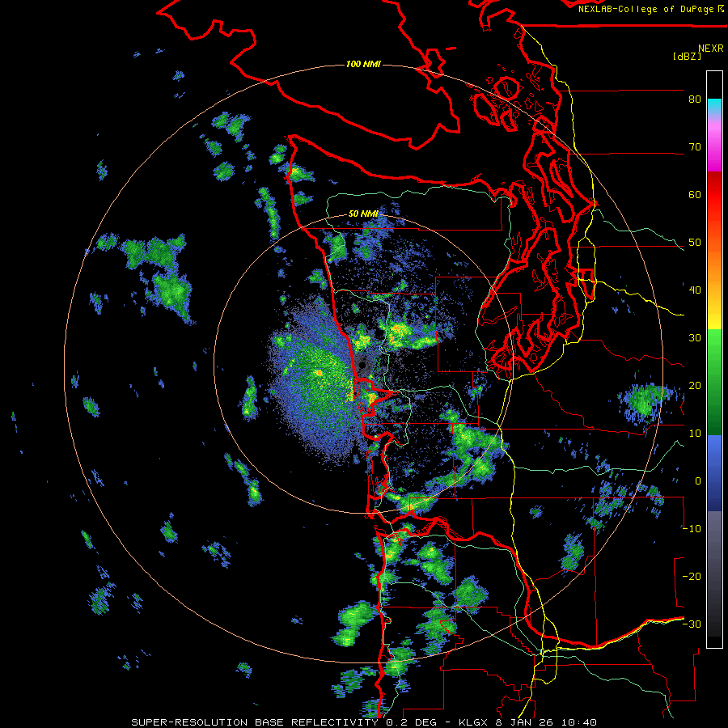Click the 70 value on the dBZ scale
Viewport: 728px width, 728px height.
coord(695,147)
